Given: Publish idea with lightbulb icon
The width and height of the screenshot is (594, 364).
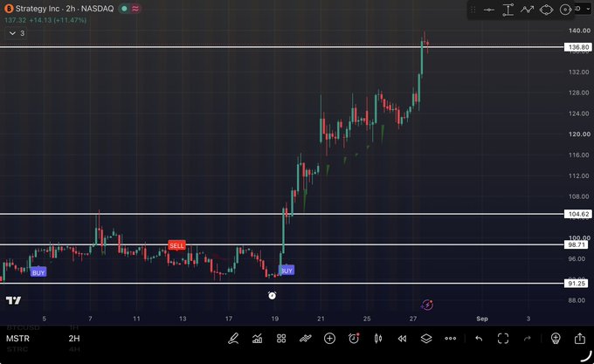Looking at the screenshot, I should pos(556,339).
